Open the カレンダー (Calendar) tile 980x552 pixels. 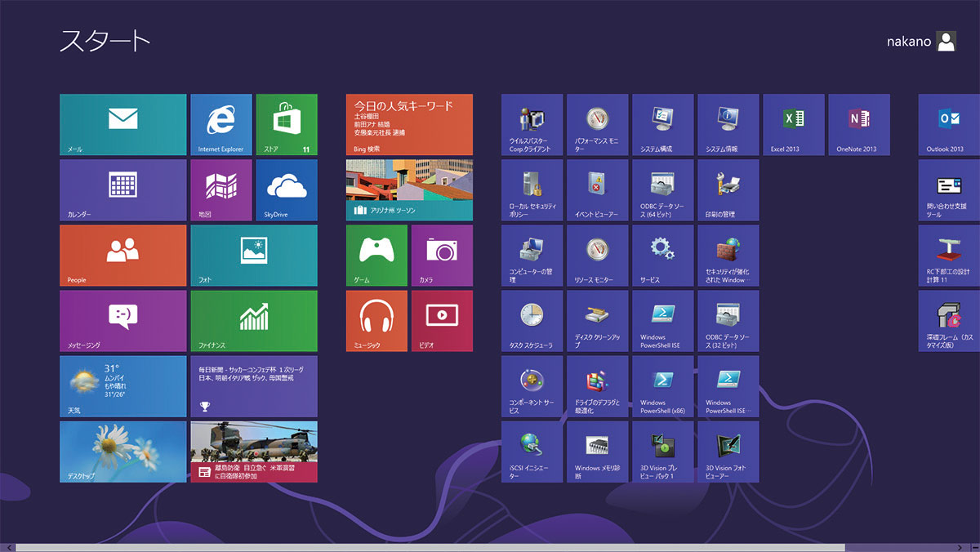point(123,189)
